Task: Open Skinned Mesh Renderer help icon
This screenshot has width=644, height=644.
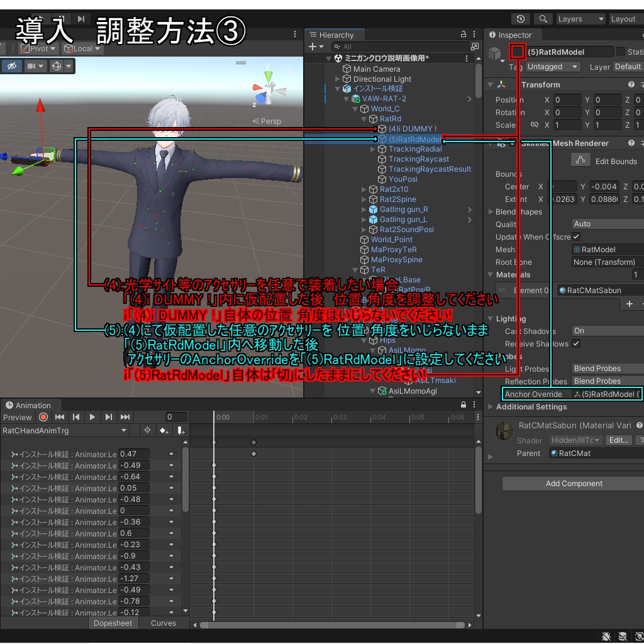Action: (631, 143)
